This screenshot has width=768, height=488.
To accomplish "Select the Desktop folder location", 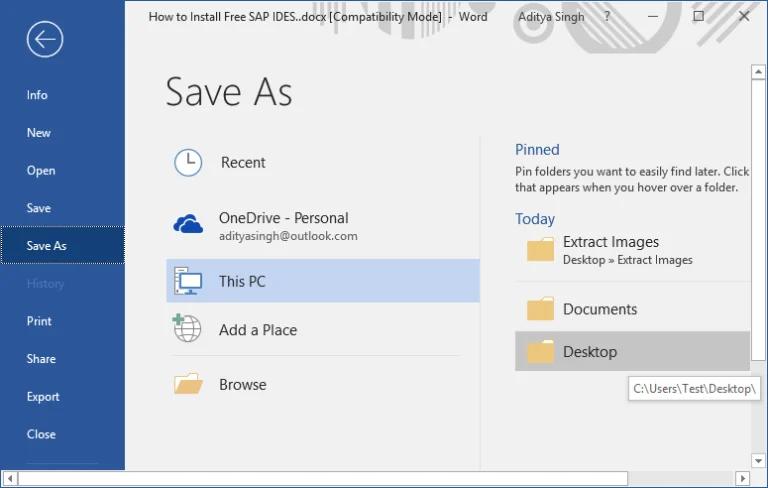I will tap(590, 352).
